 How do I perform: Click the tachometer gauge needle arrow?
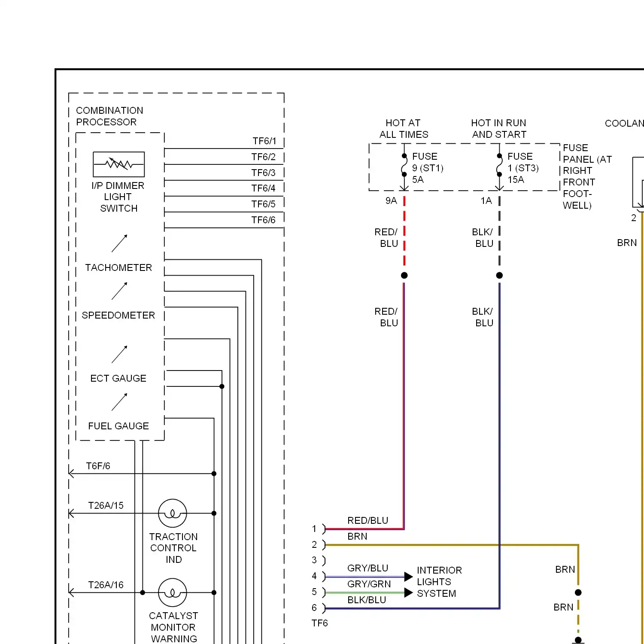point(119,243)
